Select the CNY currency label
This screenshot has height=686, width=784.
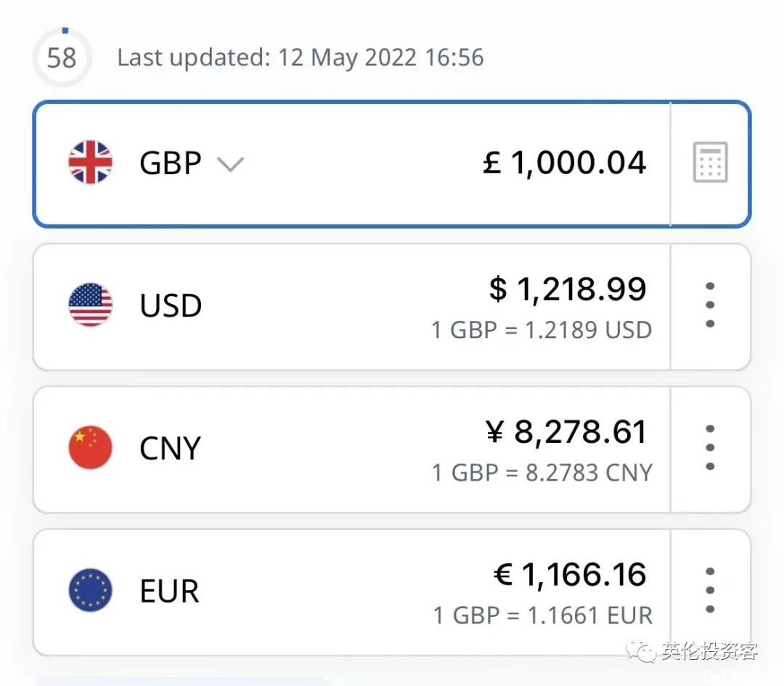point(170,449)
